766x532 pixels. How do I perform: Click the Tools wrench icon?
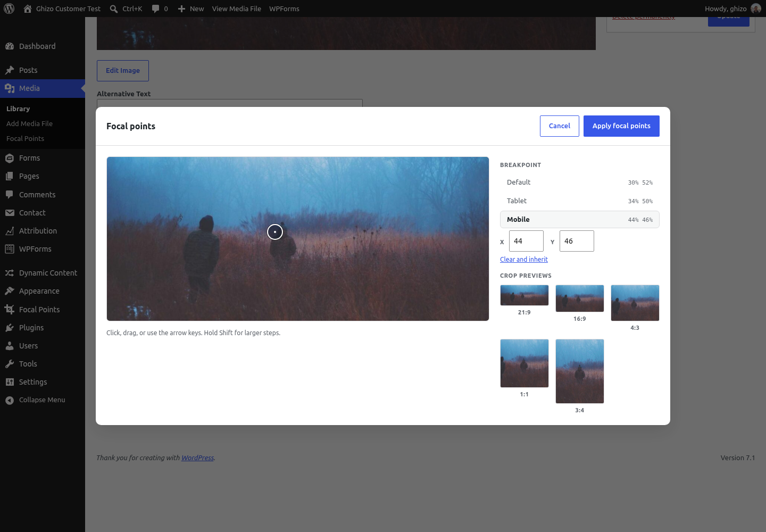pos(10,364)
